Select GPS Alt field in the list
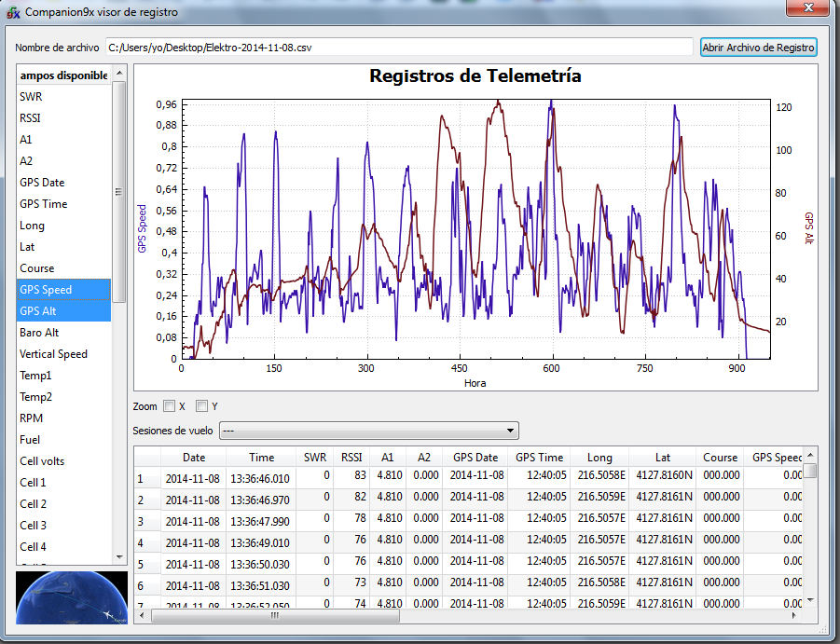 (63, 311)
